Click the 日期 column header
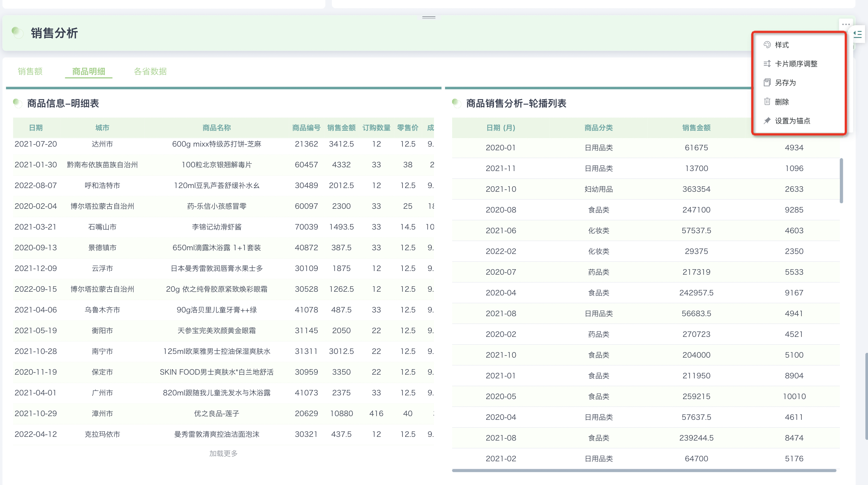868x485 pixels. (36, 128)
